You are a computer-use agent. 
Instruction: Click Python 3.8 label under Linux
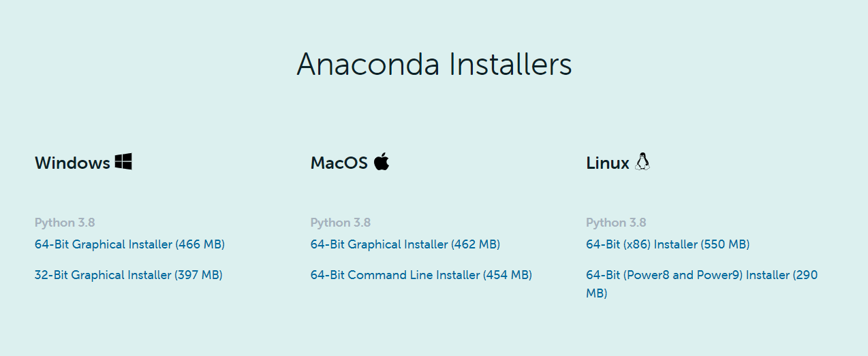616,223
